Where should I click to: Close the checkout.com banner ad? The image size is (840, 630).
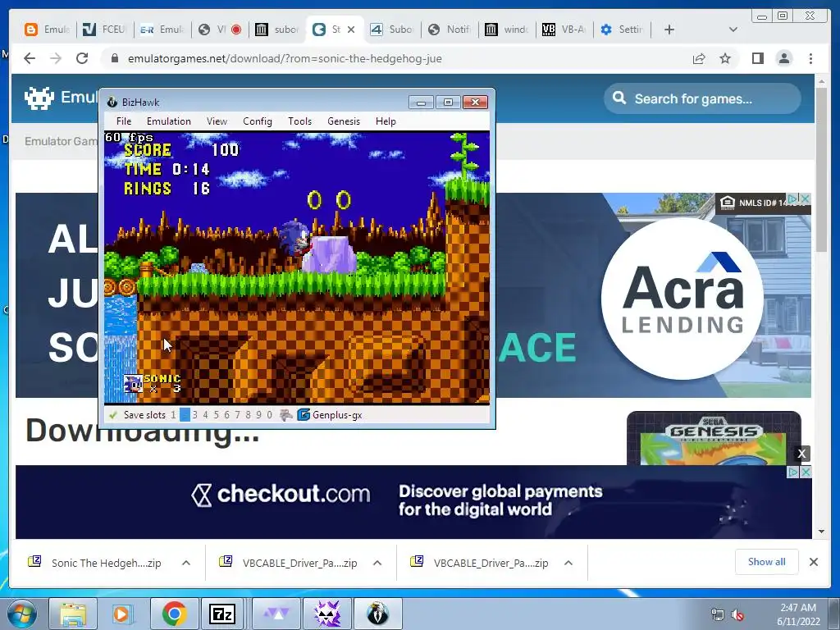(x=806, y=472)
